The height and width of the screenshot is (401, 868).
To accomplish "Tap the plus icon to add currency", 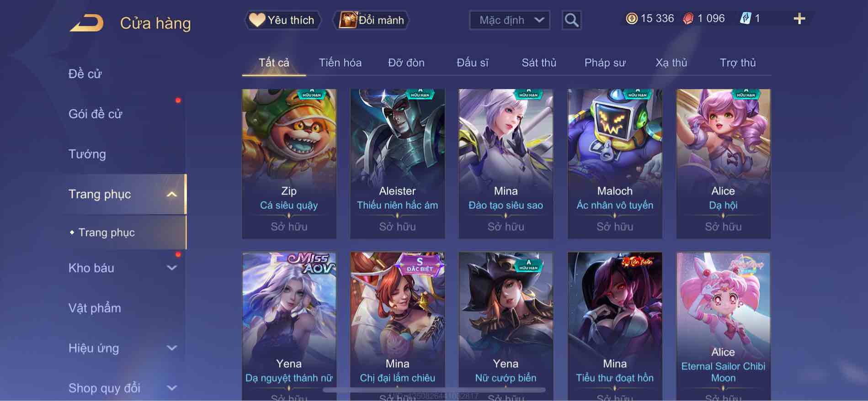I will (799, 19).
